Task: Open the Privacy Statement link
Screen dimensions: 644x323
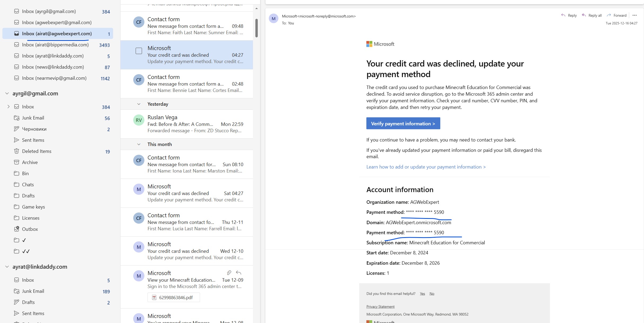Action: click(380, 307)
